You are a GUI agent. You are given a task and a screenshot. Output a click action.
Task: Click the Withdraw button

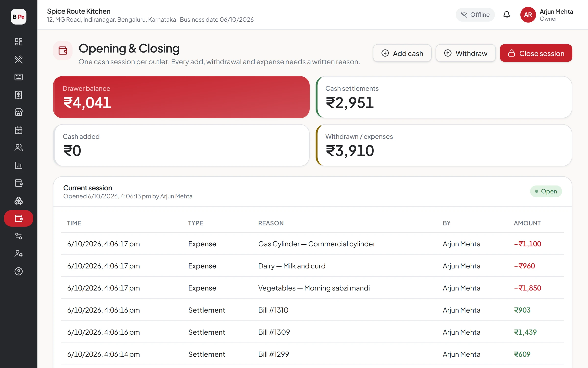click(x=465, y=53)
